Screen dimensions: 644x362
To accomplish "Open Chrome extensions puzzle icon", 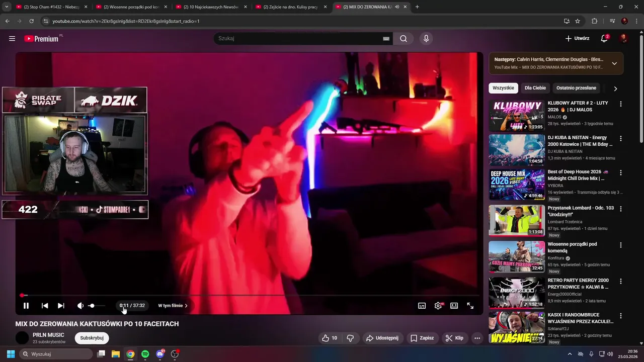I will pyautogui.click(x=594, y=21).
